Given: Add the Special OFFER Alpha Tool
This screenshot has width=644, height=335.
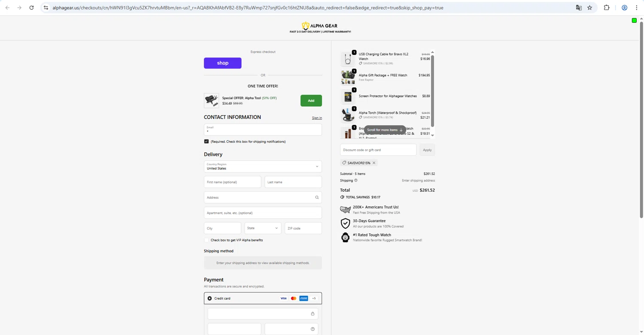Looking at the screenshot, I should pos(311,101).
